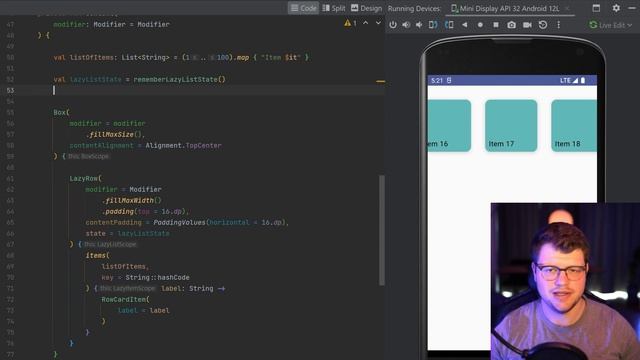Click the Item 18 card in the emulator
Screen dimensions: 640x360
(574, 125)
